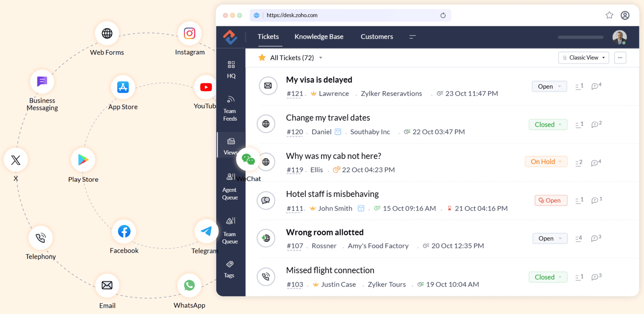
Task: Open the ticket 'My visa is delayed'
Action: point(319,80)
